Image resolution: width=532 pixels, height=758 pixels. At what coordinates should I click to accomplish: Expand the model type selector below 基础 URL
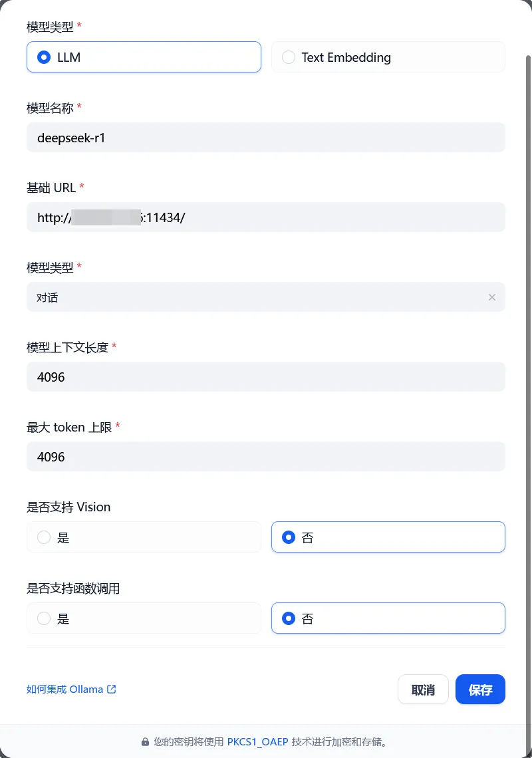pos(266,297)
